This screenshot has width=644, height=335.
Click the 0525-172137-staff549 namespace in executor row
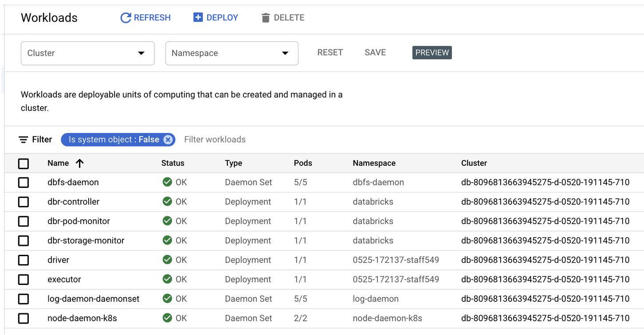point(396,280)
